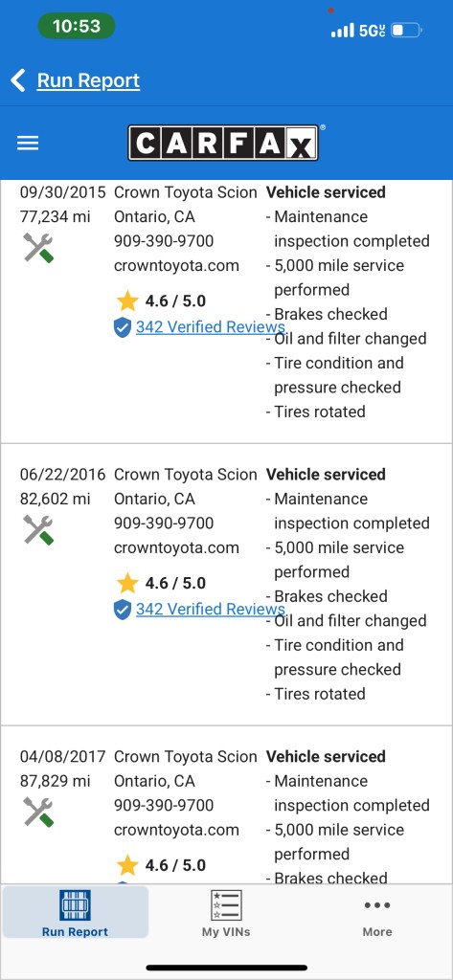Tap crowntoyota.com in the 04/08/2017 record
This screenshot has width=453, height=980.
pyautogui.click(x=176, y=830)
